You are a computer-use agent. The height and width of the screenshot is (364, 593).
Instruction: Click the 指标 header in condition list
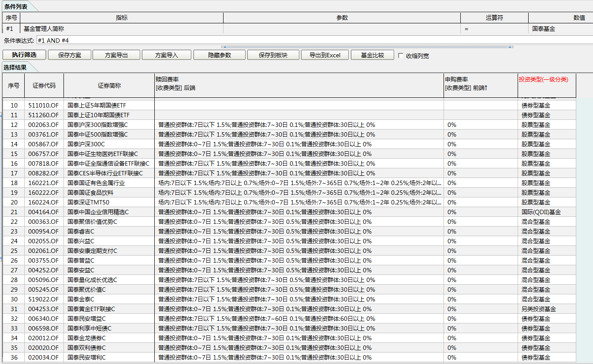(x=122, y=18)
